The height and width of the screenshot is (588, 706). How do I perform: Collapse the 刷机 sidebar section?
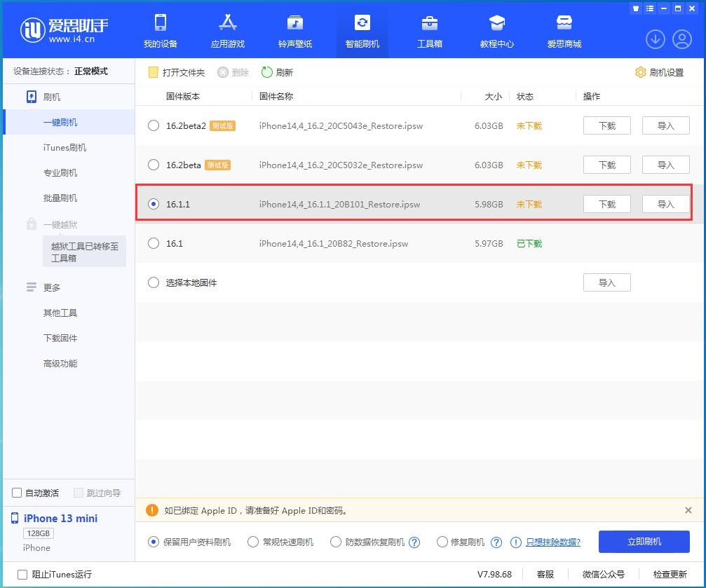[x=51, y=97]
